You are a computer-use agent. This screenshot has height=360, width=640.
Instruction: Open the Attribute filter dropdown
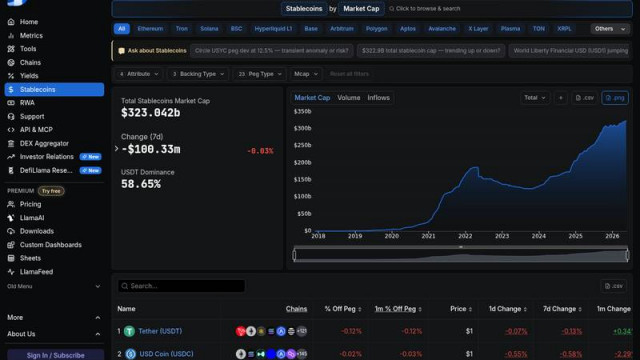(138, 74)
